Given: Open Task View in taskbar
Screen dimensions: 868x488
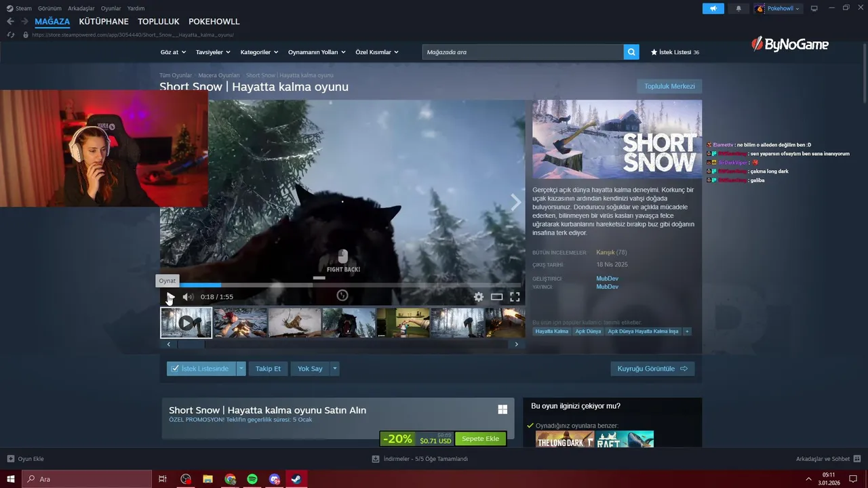Looking at the screenshot, I should tap(163, 479).
